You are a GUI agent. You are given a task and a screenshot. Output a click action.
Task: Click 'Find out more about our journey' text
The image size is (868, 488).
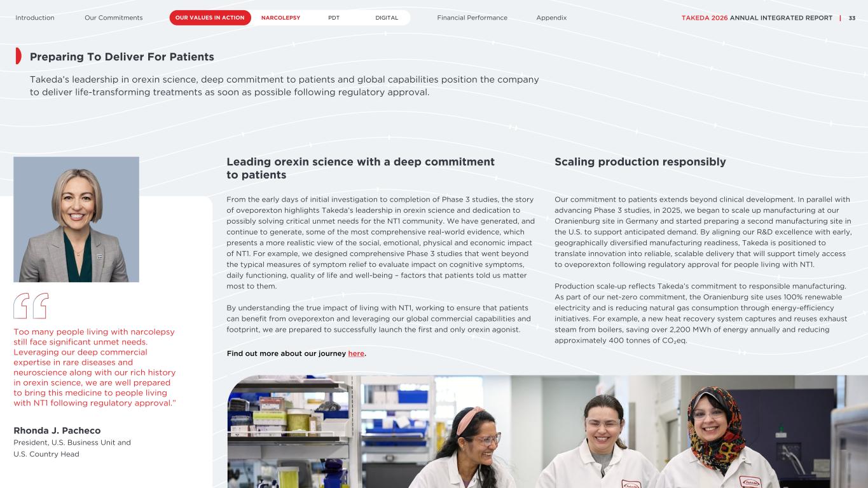coord(286,353)
